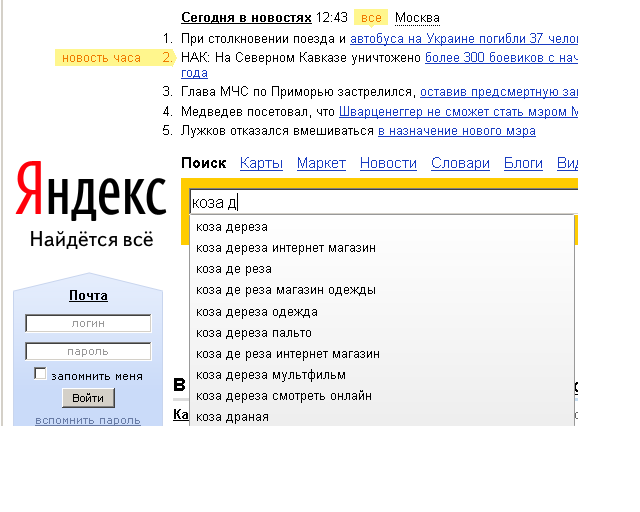Viewport: 640px width, 512px height.
Task: Switch to the 'Карты' service tab
Action: [x=261, y=163]
